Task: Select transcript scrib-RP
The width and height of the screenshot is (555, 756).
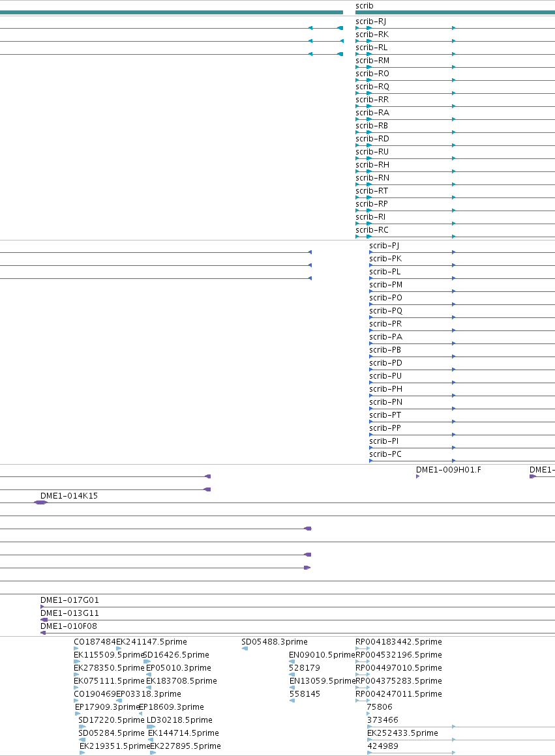Action: pos(372,203)
